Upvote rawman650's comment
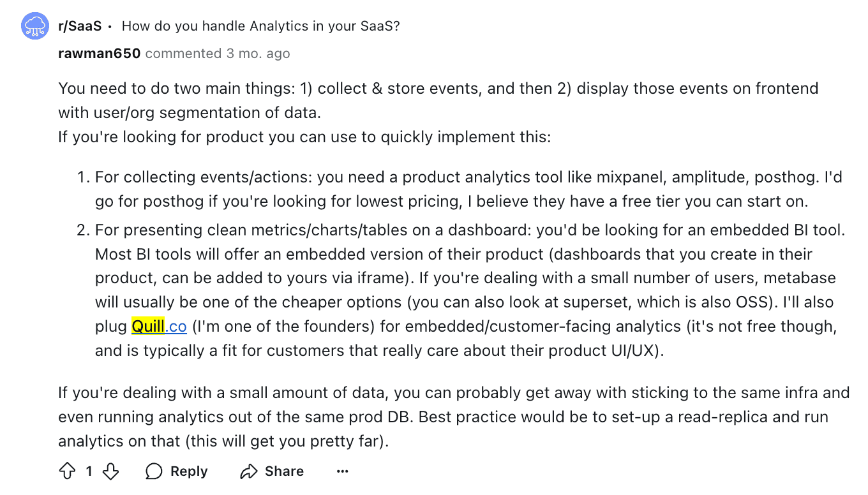 (67, 471)
